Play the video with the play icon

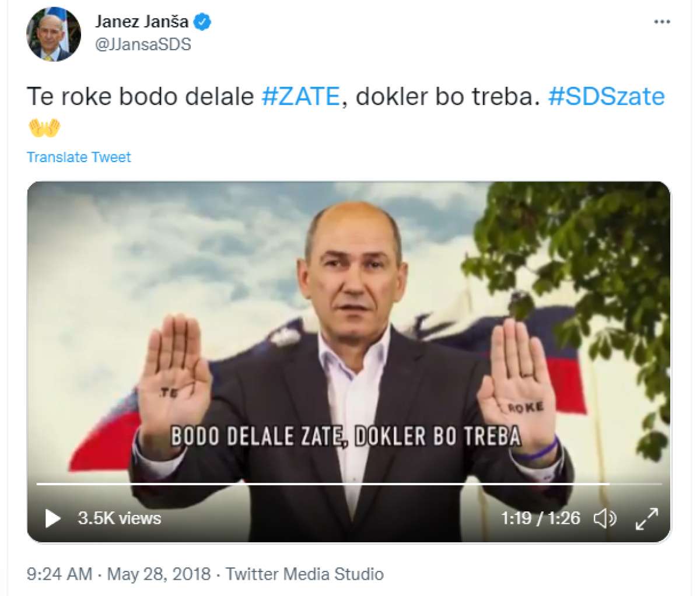(x=52, y=518)
